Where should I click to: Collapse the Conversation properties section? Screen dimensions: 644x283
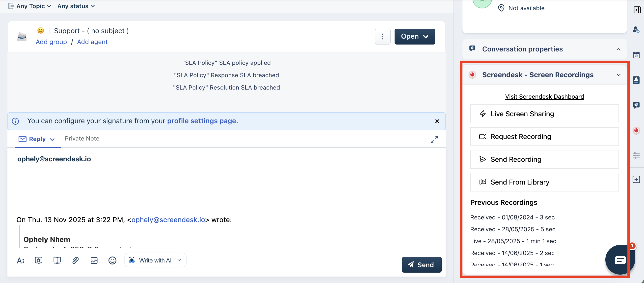coord(618,49)
